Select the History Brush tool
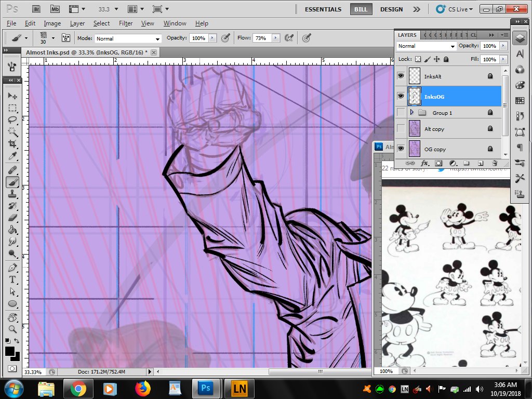Viewport: 532px width, 399px height. click(x=12, y=206)
